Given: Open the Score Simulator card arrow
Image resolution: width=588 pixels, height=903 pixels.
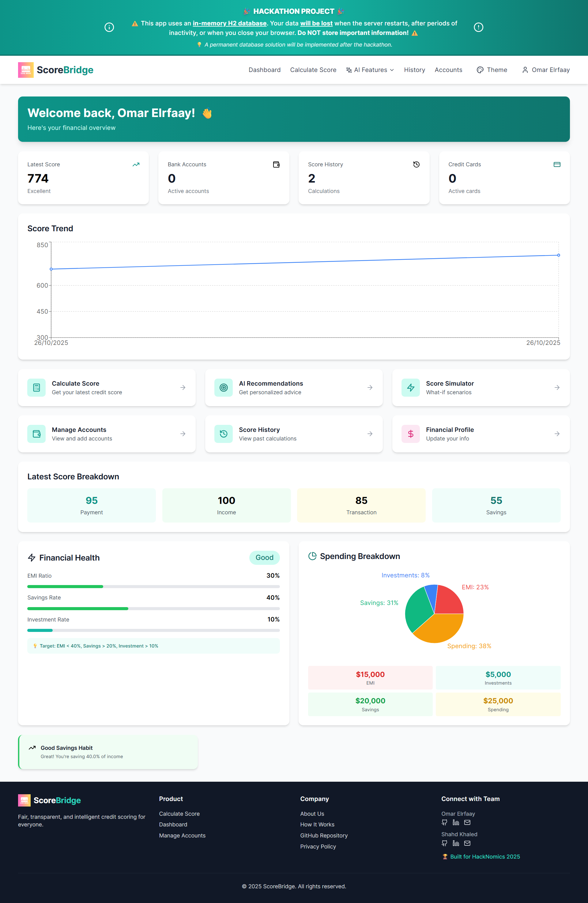Looking at the screenshot, I should click(x=556, y=387).
